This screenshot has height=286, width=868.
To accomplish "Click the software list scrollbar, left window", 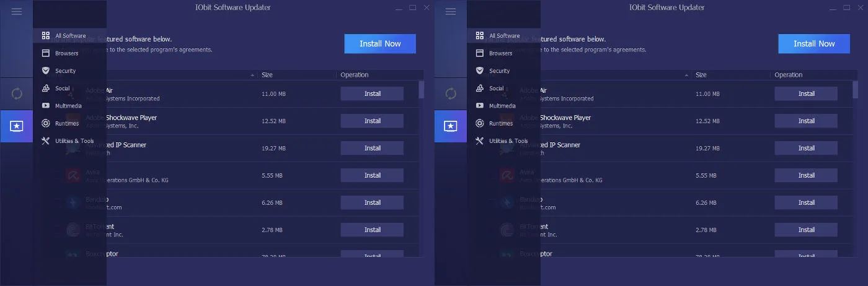I will pyautogui.click(x=422, y=89).
